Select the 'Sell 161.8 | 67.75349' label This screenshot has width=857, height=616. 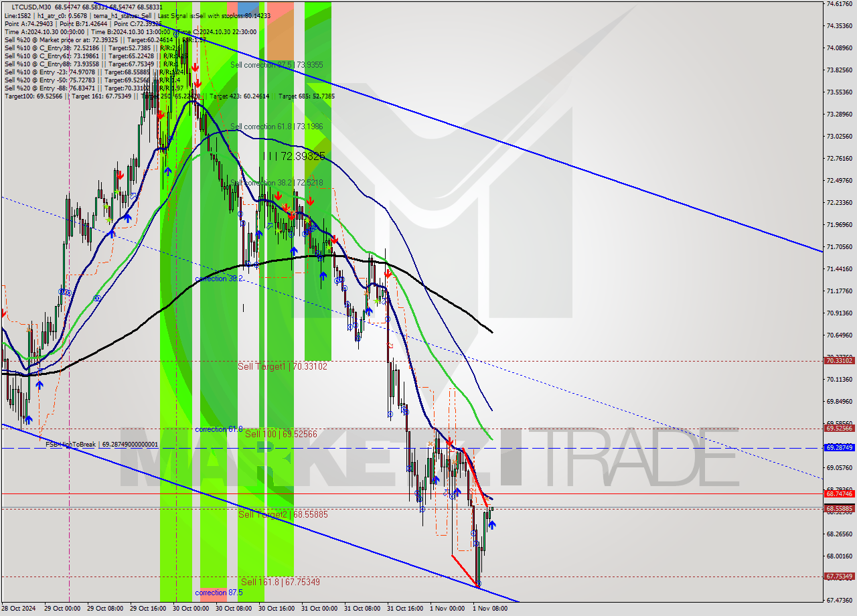pos(281,582)
